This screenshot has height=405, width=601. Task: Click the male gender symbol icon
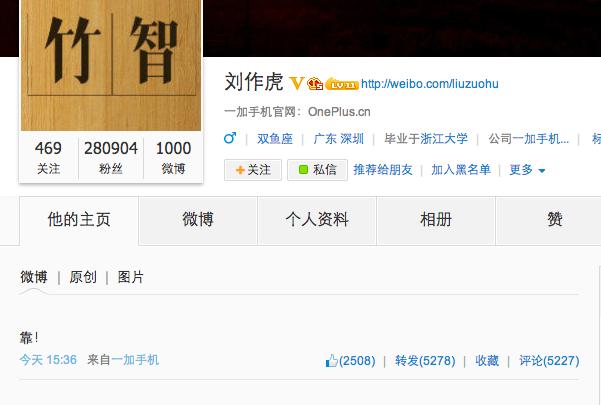pyautogui.click(x=230, y=138)
